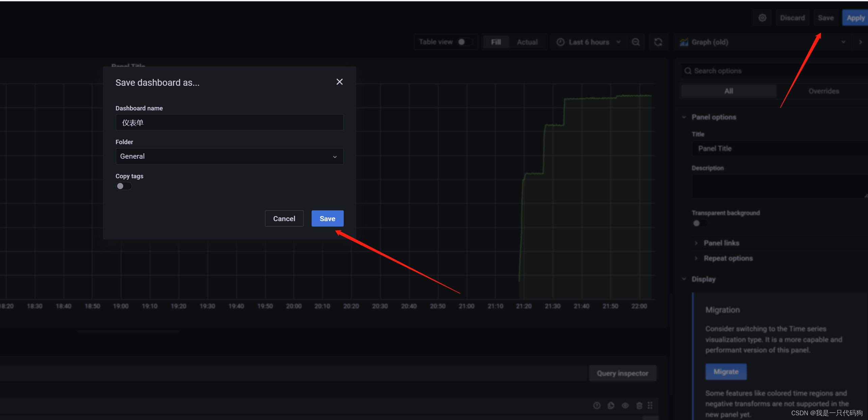Click the refresh dashboard icon
The image size is (868, 420).
pyautogui.click(x=658, y=42)
